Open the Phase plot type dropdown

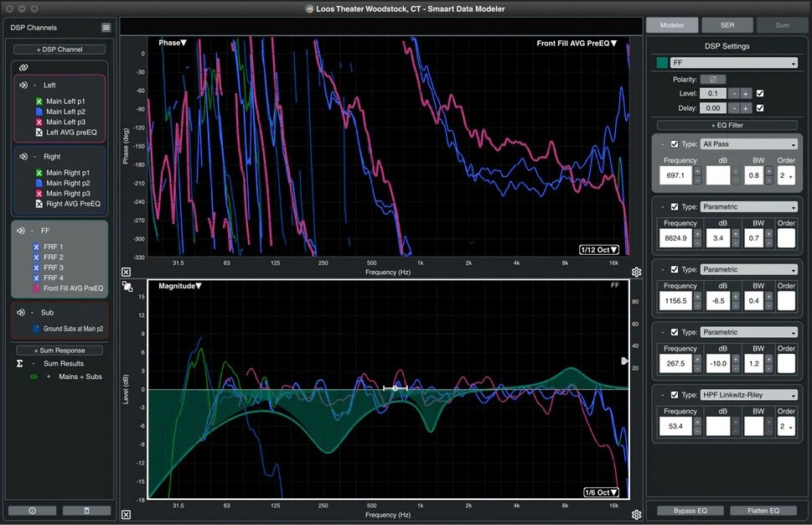[x=173, y=43]
